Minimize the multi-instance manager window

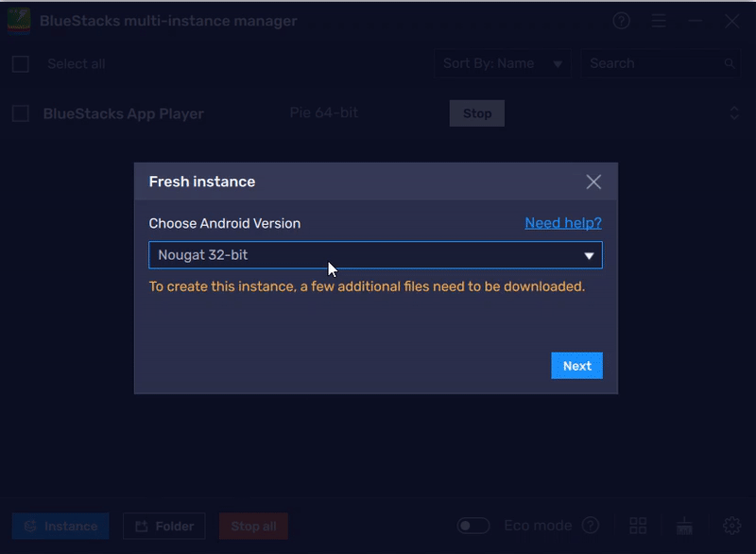coord(696,21)
